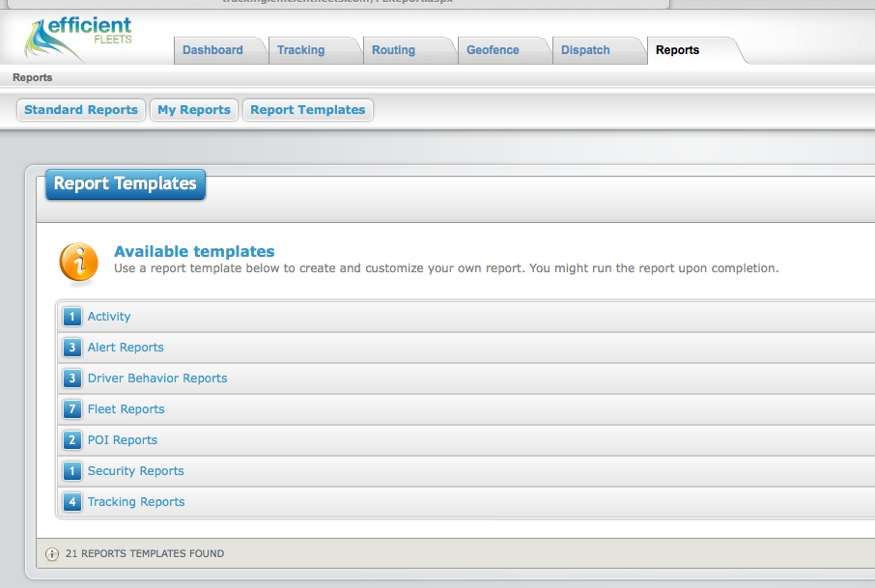Select the Tracking navigation tab
This screenshot has height=588, width=875.
tap(300, 50)
